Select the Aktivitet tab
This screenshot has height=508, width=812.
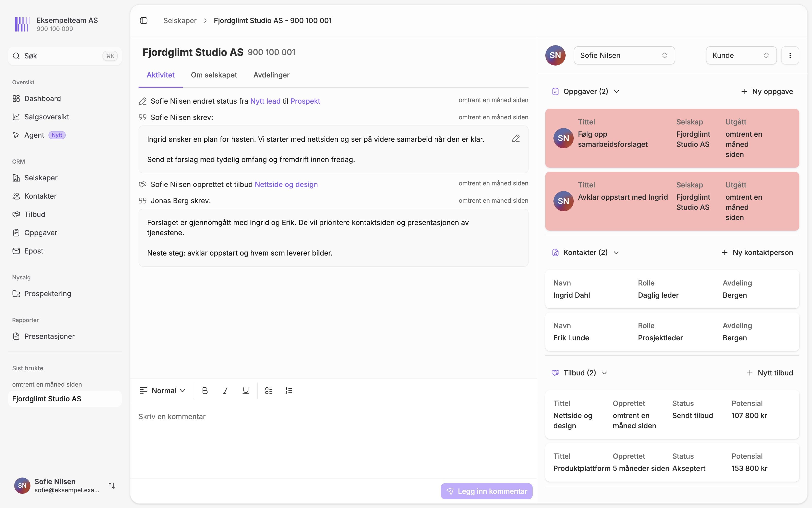pos(160,75)
